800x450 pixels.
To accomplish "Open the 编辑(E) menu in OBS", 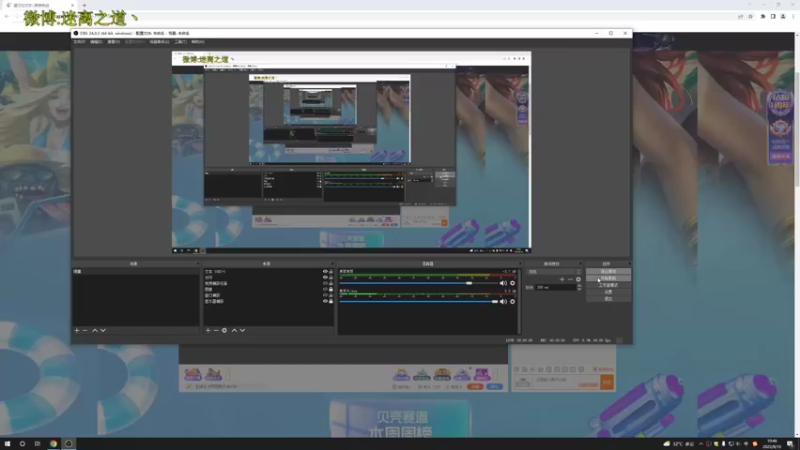I will click(96, 42).
